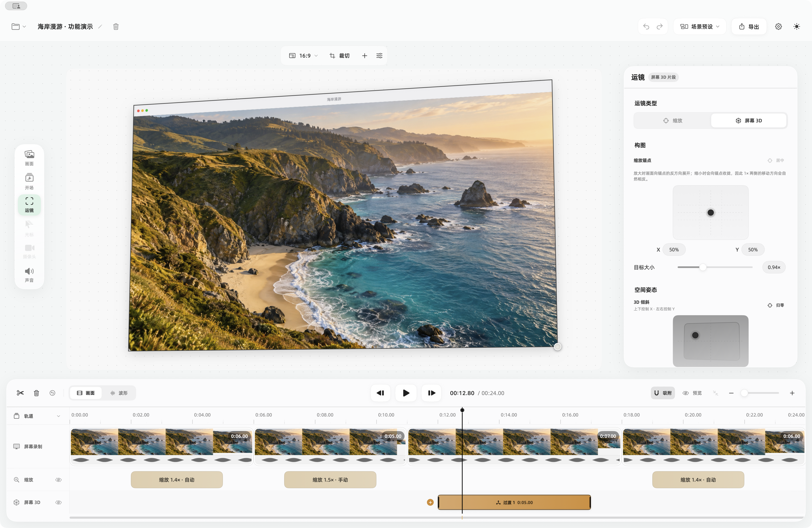
Task: Open the project folder dropdown
Action: pos(19,27)
